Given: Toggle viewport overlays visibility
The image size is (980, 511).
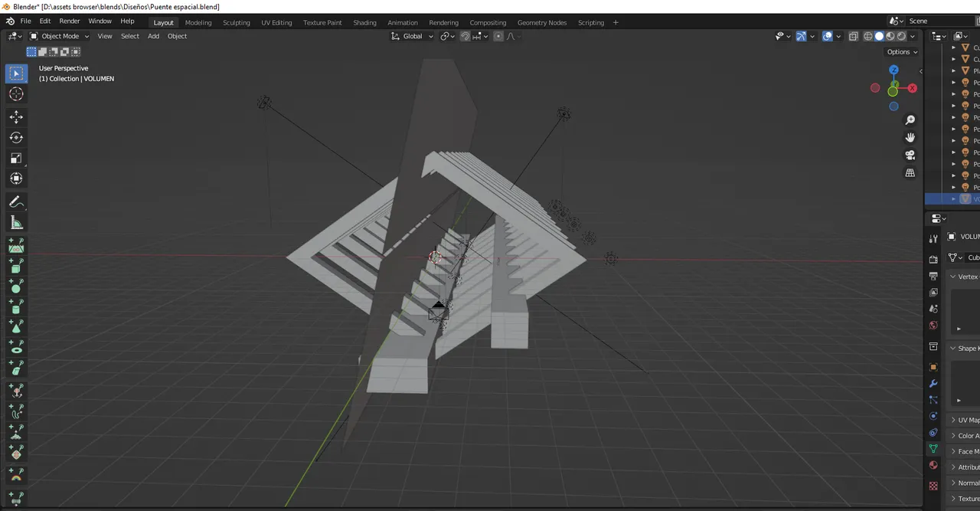Looking at the screenshot, I should (x=828, y=36).
